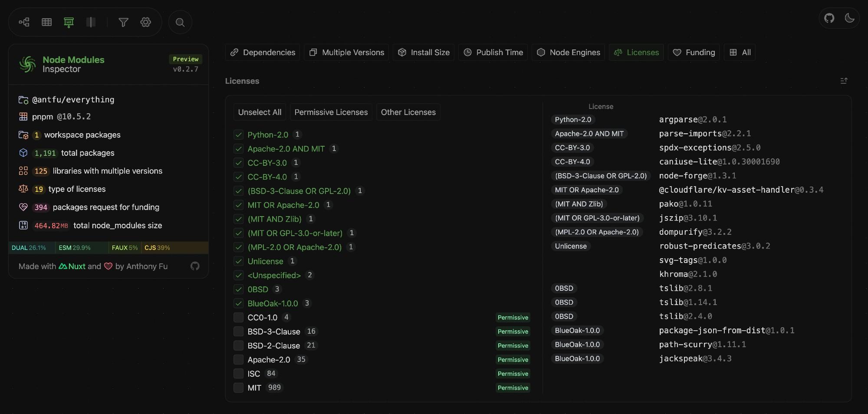Screen dimensions: 868x414
Task: Open the Funding tab
Action: click(x=694, y=53)
